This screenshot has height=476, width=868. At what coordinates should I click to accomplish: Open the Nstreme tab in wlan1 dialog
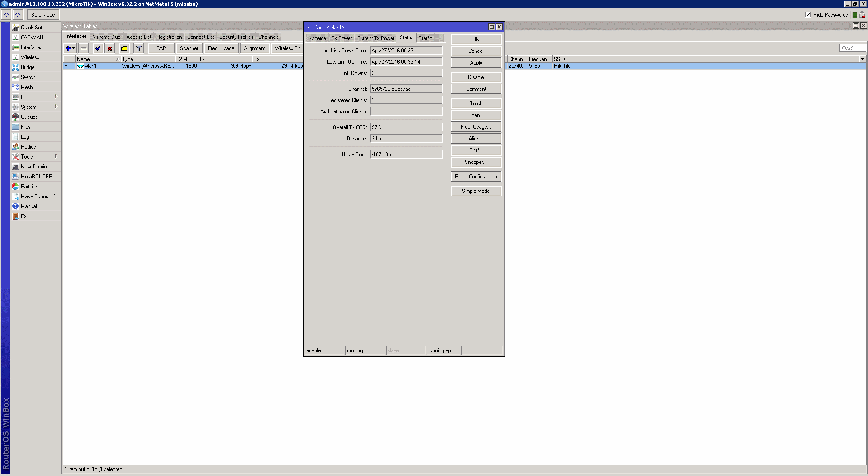(317, 38)
